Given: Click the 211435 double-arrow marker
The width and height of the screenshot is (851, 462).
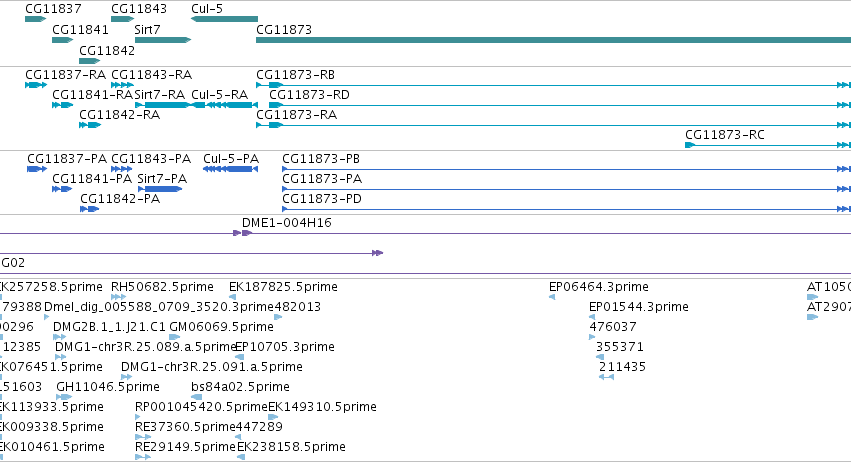Looking at the screenshot, I should pyautogui.click(x=606, y=377).
